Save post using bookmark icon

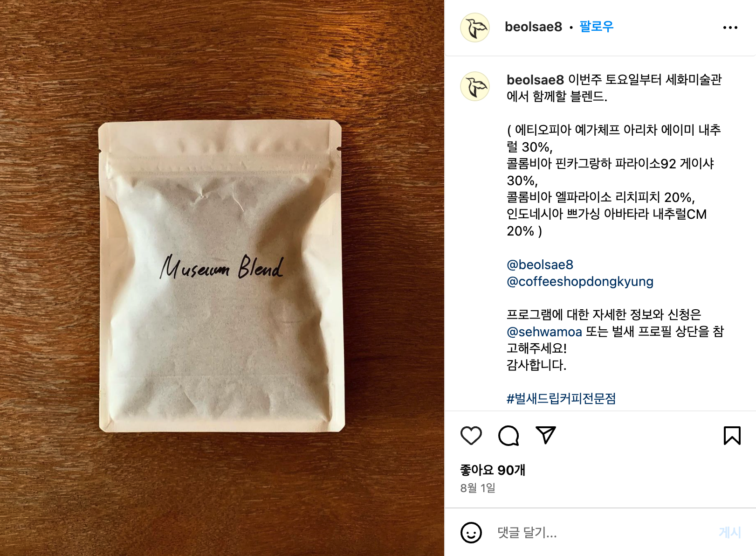pyautogui.click(x=732, y=436)
